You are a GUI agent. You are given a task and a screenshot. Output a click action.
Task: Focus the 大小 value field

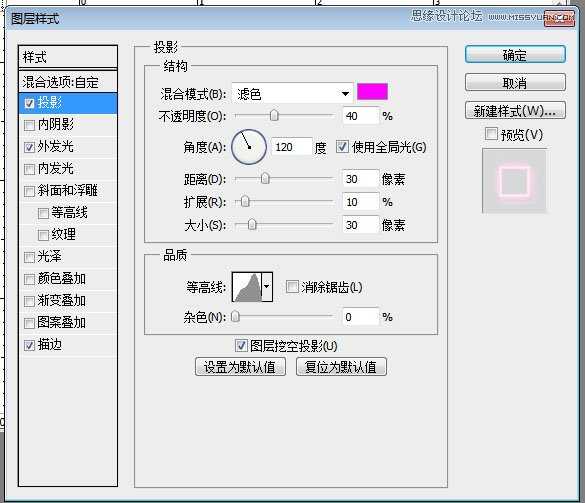(361, 225)
